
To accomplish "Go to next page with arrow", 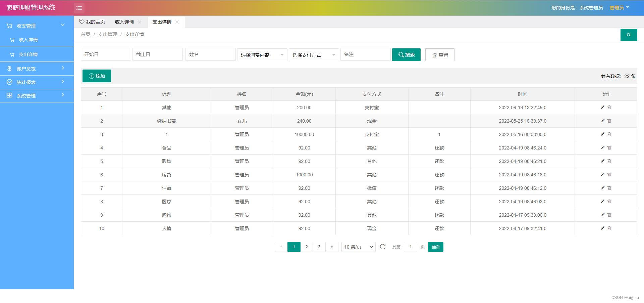I will (x=332, y=247).
